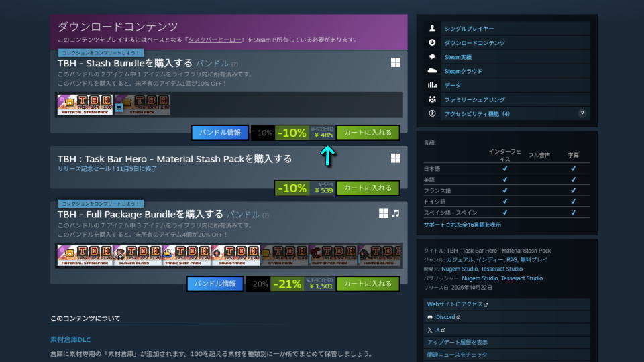Click the 日本語 language row
This screenshot has height=362, width=644.
tap(507, 169)
